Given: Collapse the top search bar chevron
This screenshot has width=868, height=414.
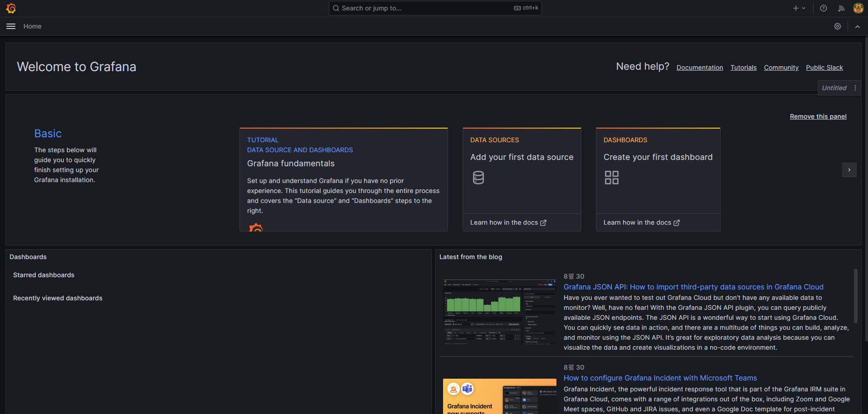Looking at the screenshot, I should click(x=858, y=26).
